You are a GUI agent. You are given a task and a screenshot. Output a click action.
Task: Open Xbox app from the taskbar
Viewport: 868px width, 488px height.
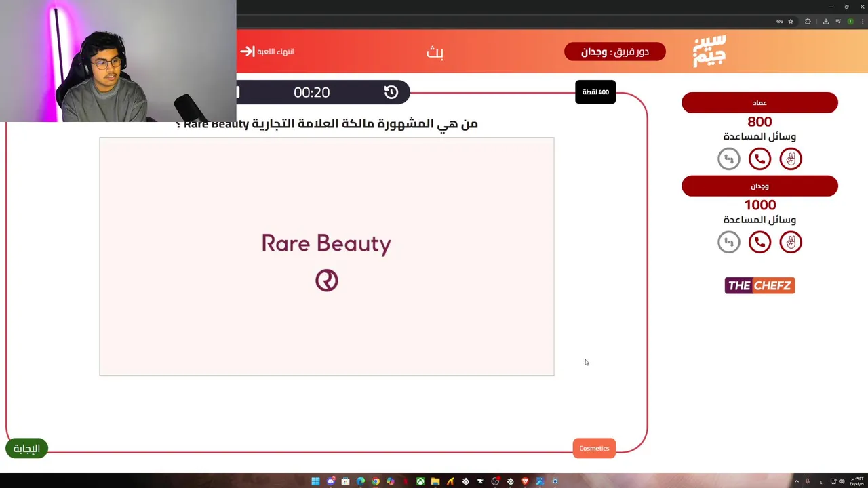[420, 481]
